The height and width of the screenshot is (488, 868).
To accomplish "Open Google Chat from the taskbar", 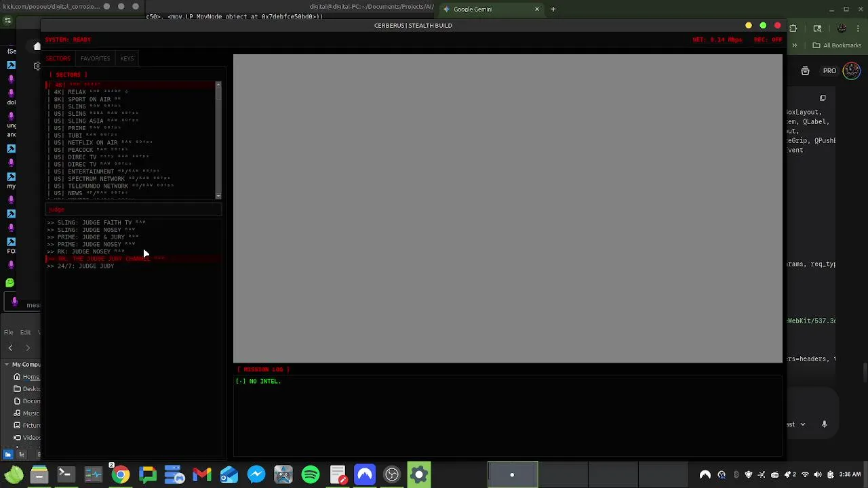I will [x=148, y=474].
